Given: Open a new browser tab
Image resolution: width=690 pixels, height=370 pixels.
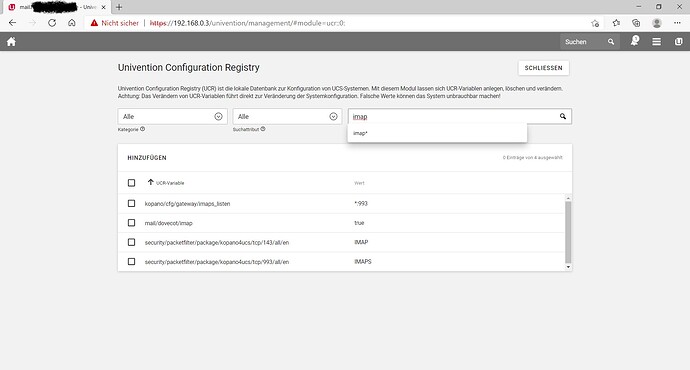Looking at the screenshot, I should [119, 7].
